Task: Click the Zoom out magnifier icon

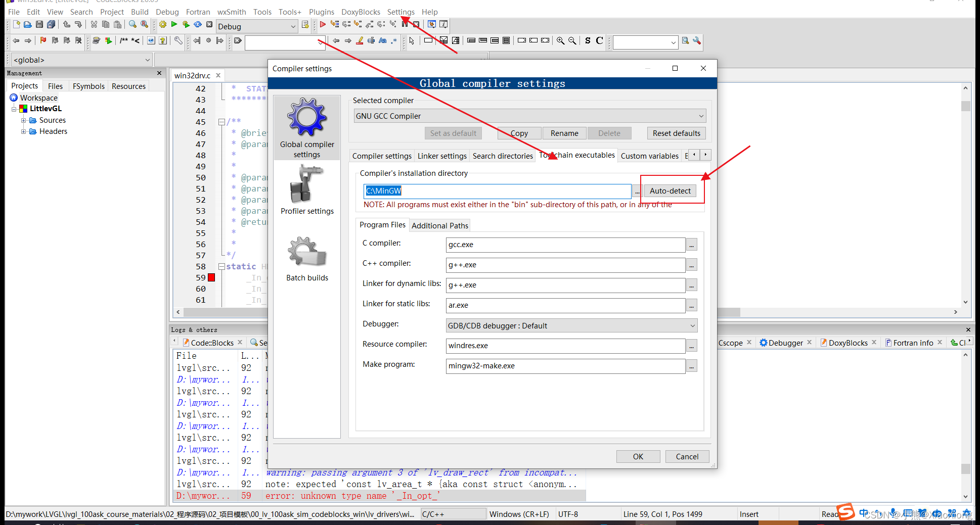Action: point(572,40)
